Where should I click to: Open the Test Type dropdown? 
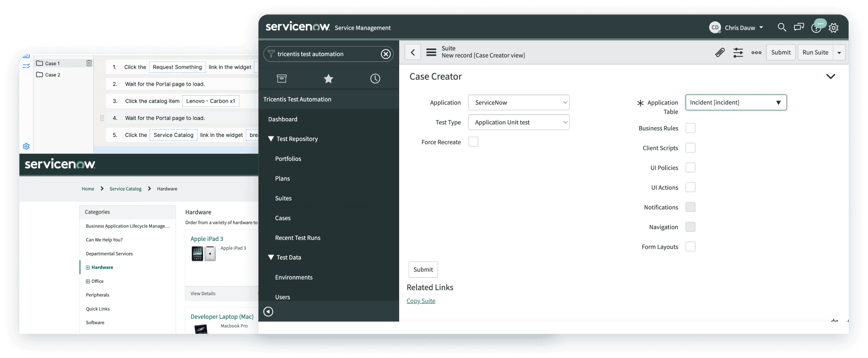519,122
